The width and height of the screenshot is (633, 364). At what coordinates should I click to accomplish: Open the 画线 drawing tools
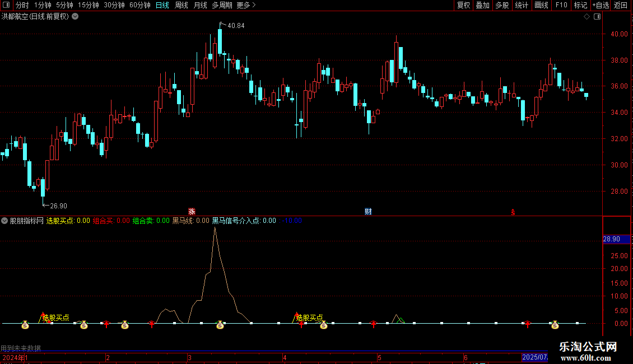[541, 5]
